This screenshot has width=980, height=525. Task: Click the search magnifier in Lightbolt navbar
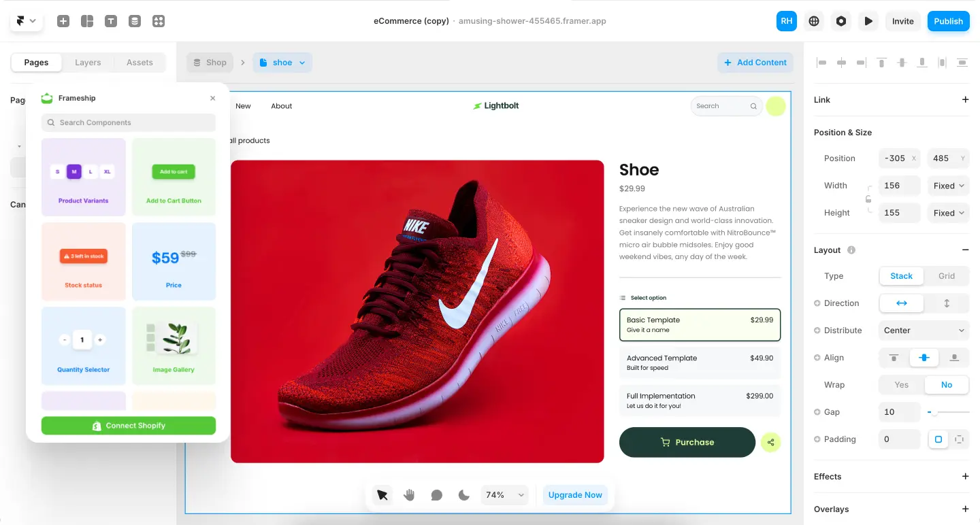[753, 106]
